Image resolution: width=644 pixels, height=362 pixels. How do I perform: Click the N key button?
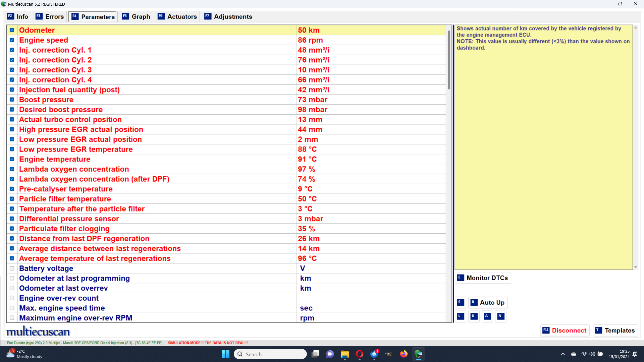[x=501, y=316]
